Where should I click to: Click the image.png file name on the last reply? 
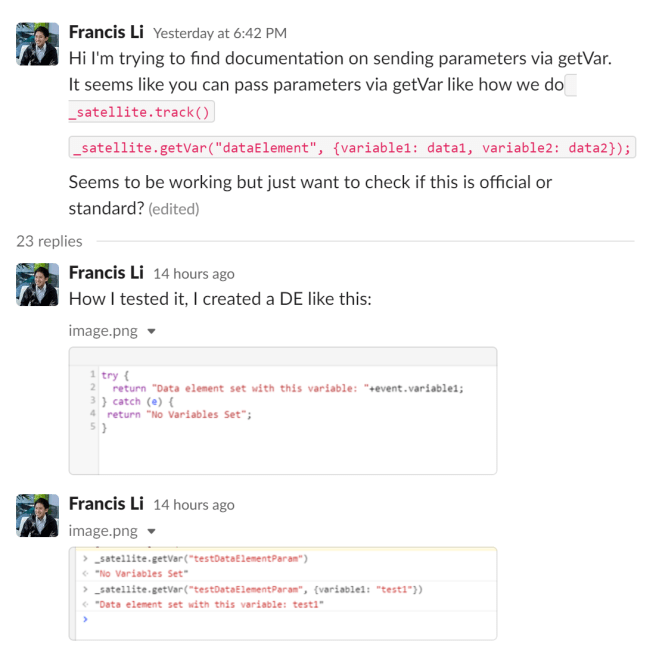[x=103, y=531]
